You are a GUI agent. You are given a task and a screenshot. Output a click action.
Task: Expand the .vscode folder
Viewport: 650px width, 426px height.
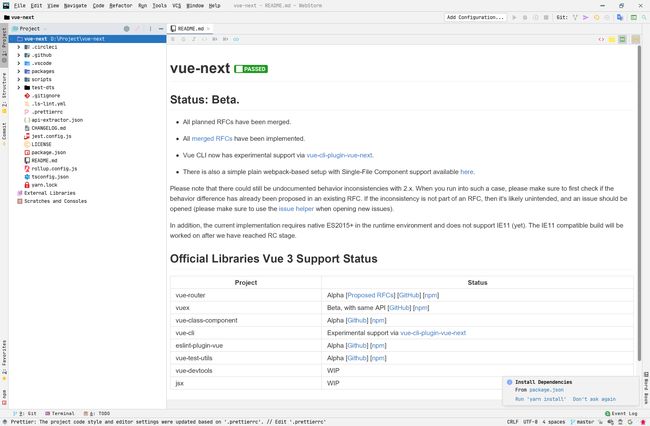click(x=19, y=63)
